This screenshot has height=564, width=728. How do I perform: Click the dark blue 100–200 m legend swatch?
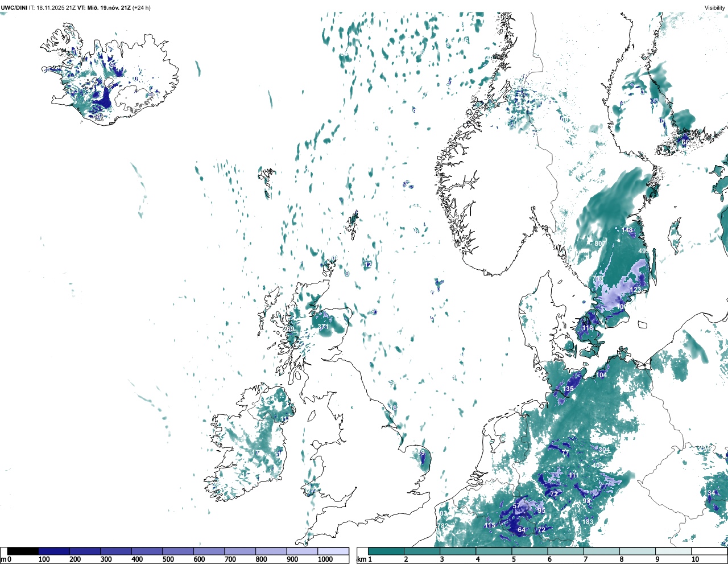[54, 551]
